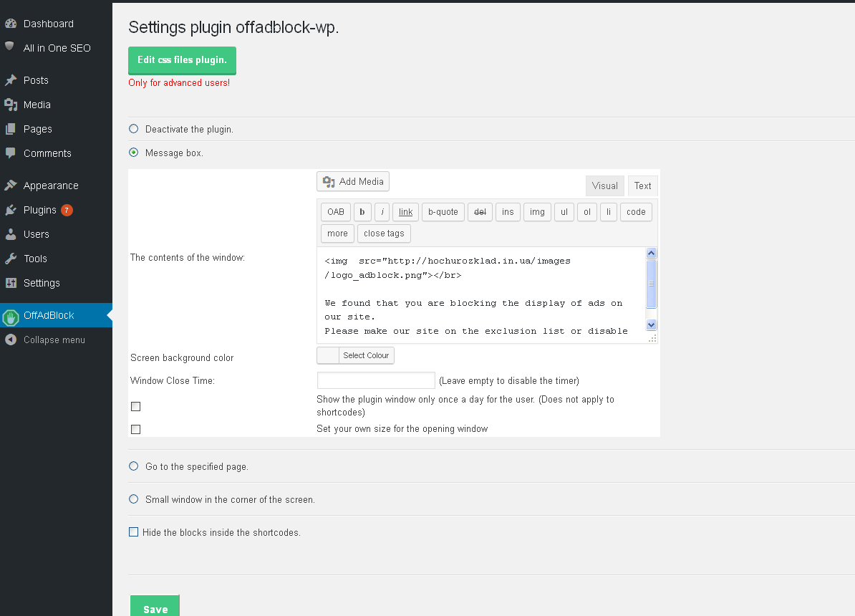Image resolution: width=855 pixels, height=616 pixels.
Task: Click the Media library icon
Action: (x=10, y=104)
